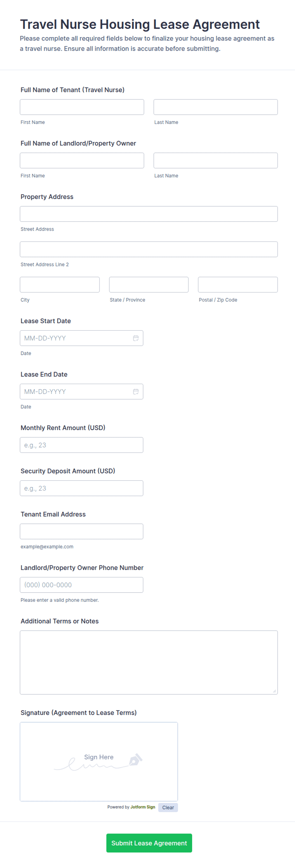Click the Jotform Sign link
The width and height of the screenshot is (295, 868).
(x=143, y=807)
